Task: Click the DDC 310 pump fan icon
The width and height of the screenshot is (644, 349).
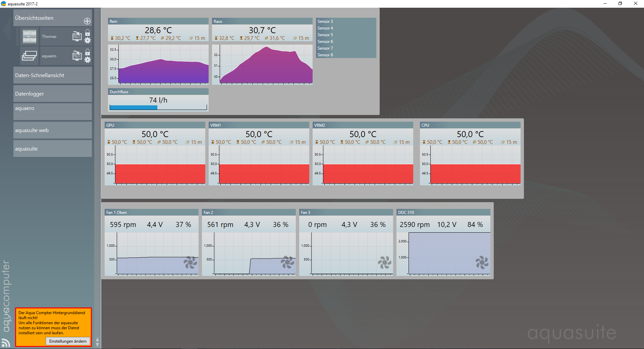Action: [482, 263]
